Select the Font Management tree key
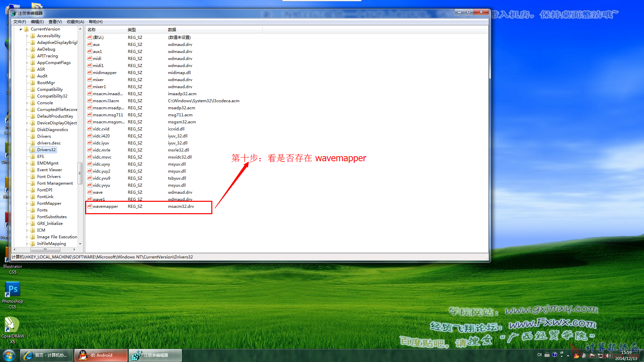 pyautogui.click(x=55, y=183)
